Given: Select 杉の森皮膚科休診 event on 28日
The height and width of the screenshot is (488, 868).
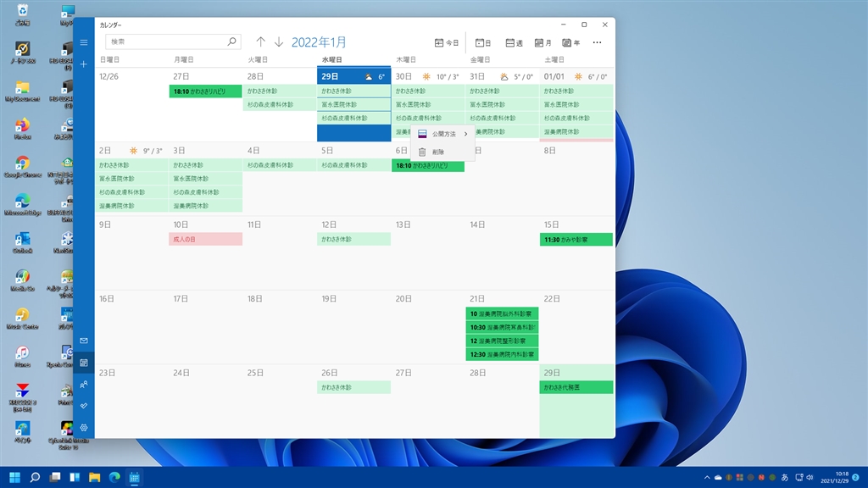Looking at the screenshot, I should click(x=280, y=104).
